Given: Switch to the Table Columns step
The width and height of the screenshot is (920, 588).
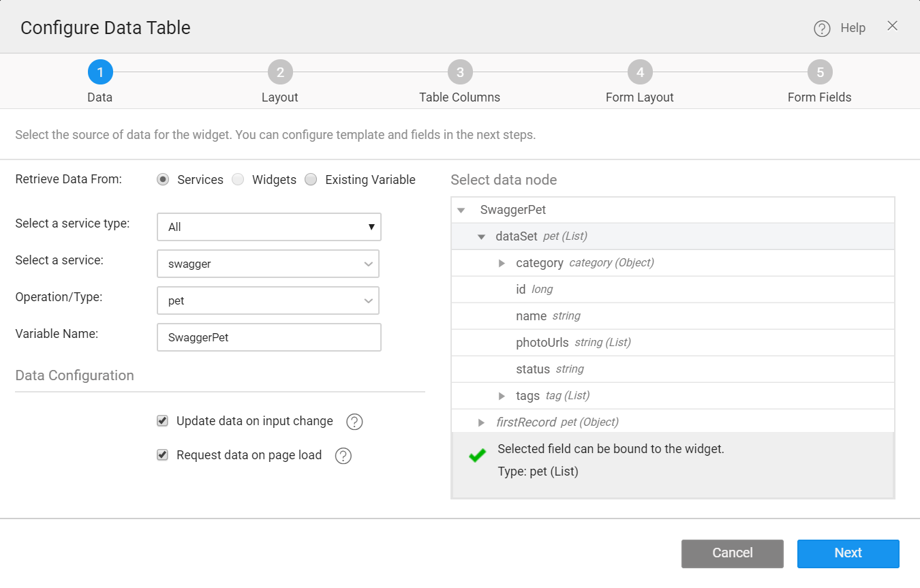Looking at the screenshot, I should tap(460, 72).
